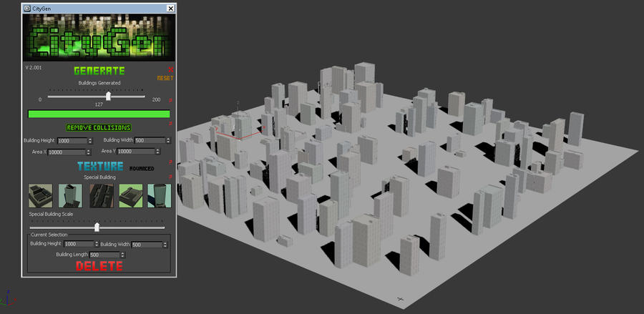Open the ADVANCED texture options
The image size is (644, 314).
142,169
